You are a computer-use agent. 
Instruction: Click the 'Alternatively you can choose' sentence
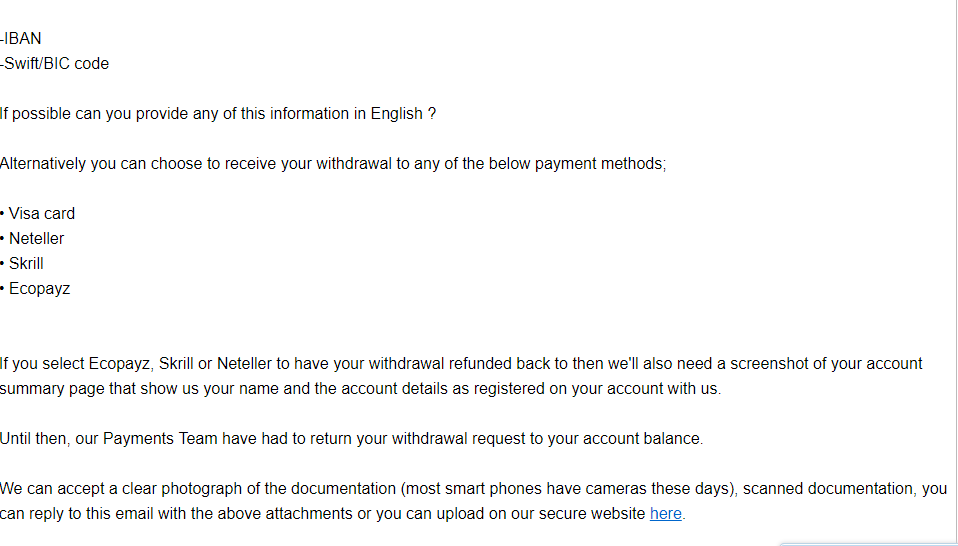pos(333,164)
